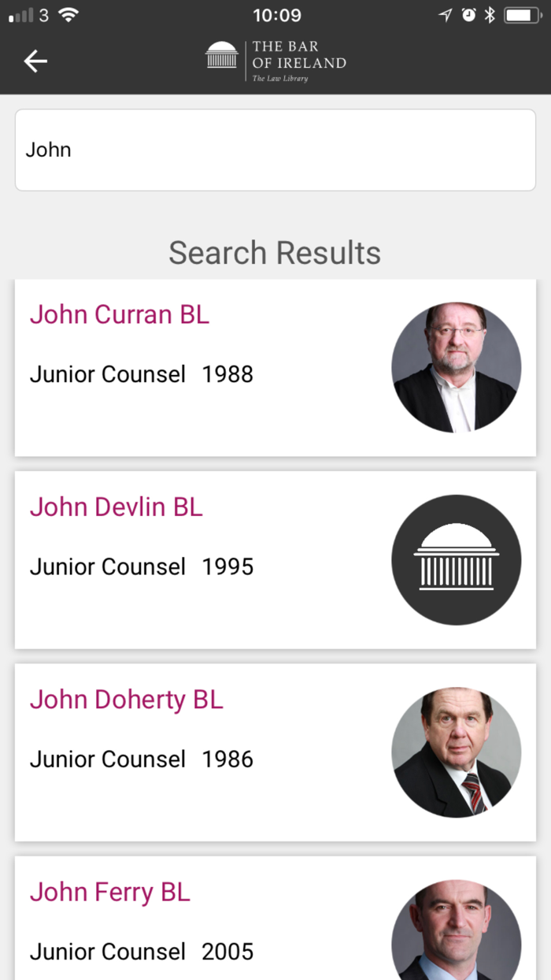Image resolution: width=551 pixels, height=980 pixels.
Task: Tap John Doherty's profile photo
Action: click(x=457, y=752)
